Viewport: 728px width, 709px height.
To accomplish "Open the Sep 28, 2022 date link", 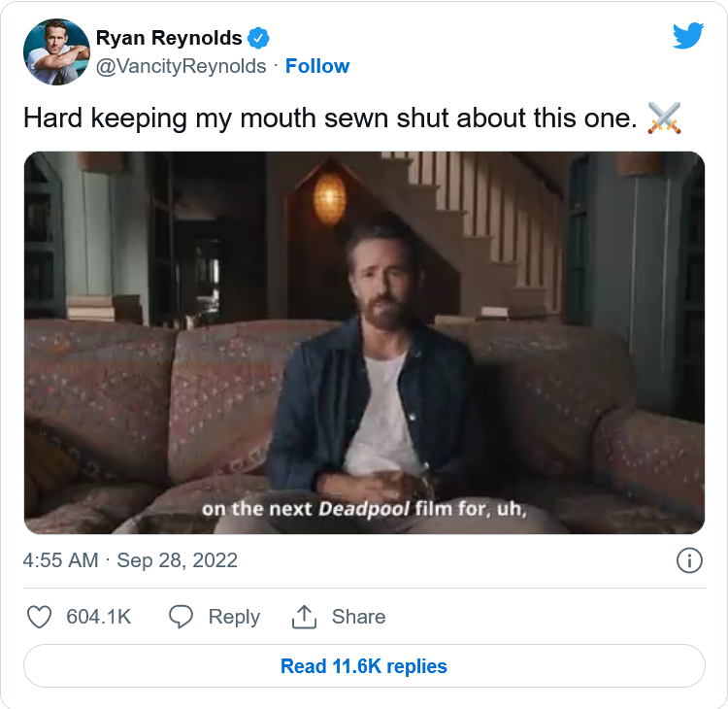I will point(177,560).
